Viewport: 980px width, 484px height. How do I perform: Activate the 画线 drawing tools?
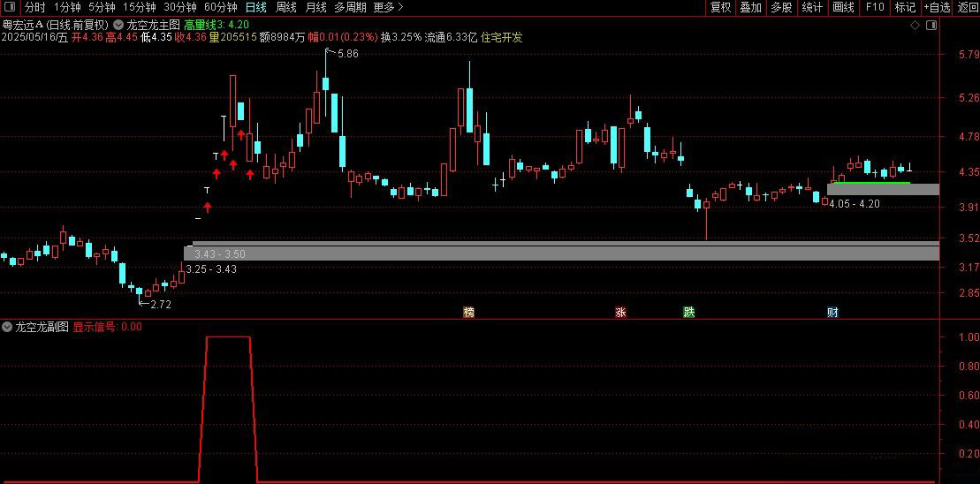(x=843, y=7)
